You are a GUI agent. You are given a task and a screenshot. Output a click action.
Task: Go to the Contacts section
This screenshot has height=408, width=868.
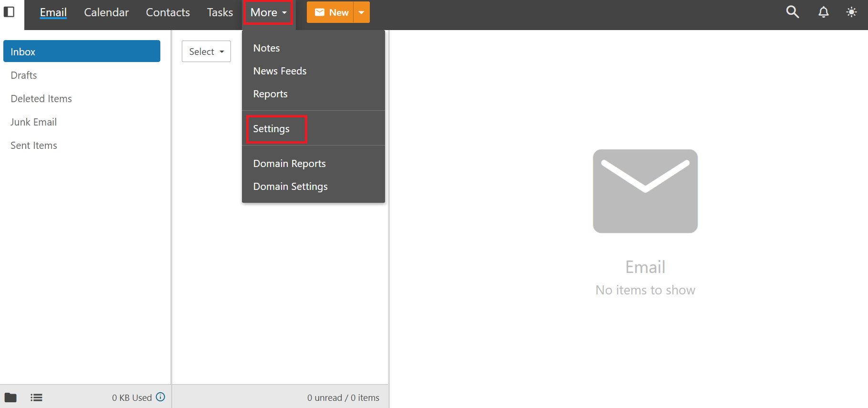pyautogui.click(x=167, y=12)
